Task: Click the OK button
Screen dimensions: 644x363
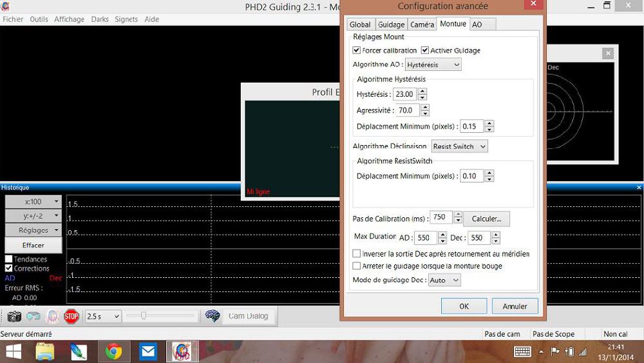Action: click(464, 306)
